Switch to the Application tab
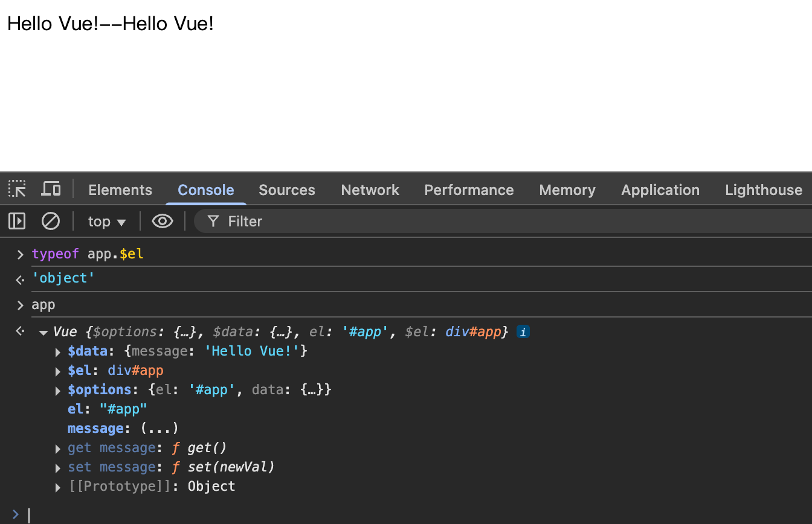 click(660, 190)
